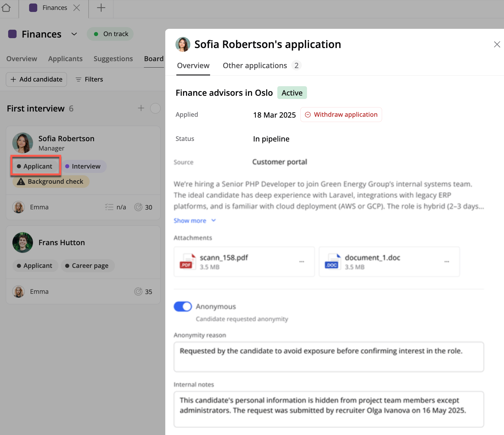This screenshot has height=435, width=504.
Task: Expand the Finances project dropdown
Action: point(74,34)
